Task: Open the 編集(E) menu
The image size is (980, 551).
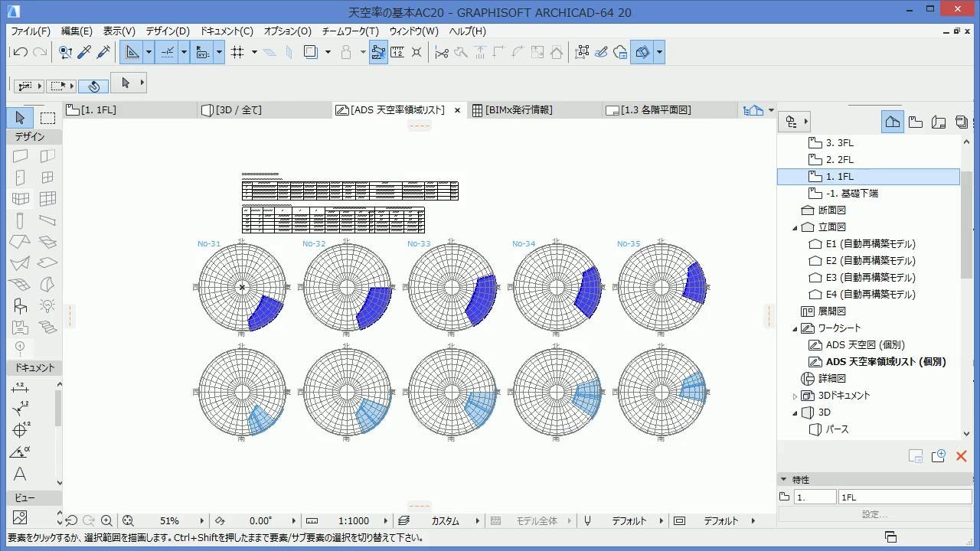Action: pyautogui.click(x=77, y=31)
